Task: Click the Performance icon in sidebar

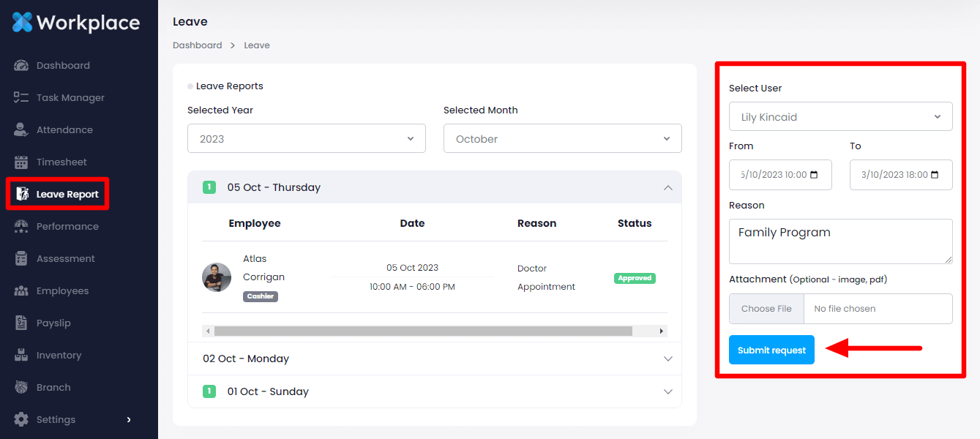Action: coord(21,227)
